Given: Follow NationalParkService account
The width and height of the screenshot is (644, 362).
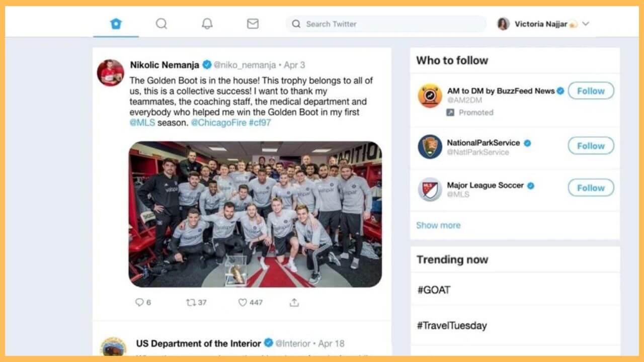Looking at the screenshot, I should (591, 146).
